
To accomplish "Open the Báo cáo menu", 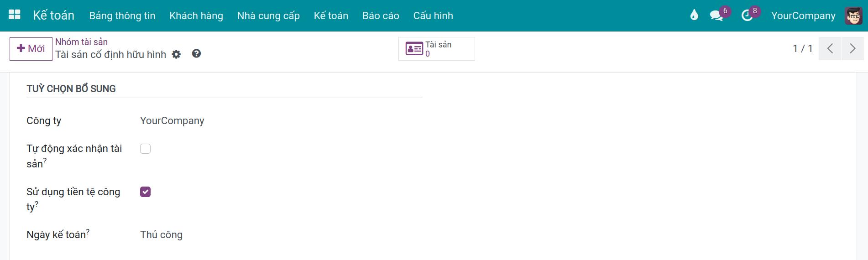I will tap(381, 16).
